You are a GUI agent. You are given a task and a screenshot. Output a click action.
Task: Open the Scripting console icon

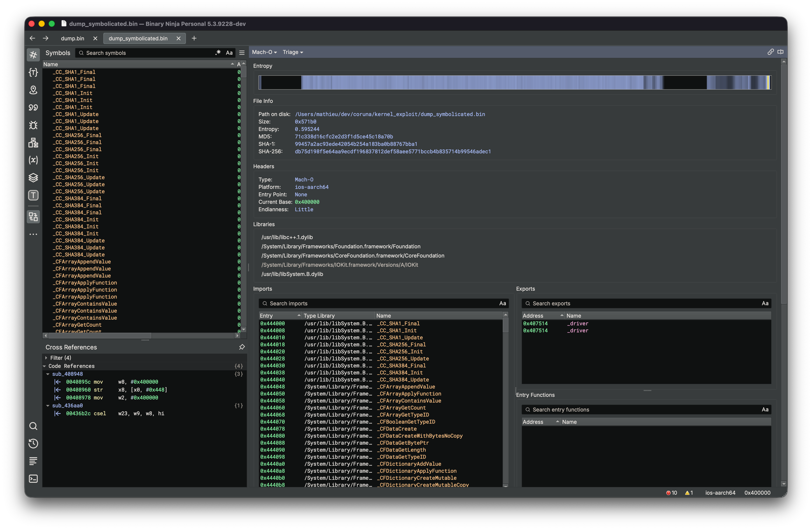point(33,479)
